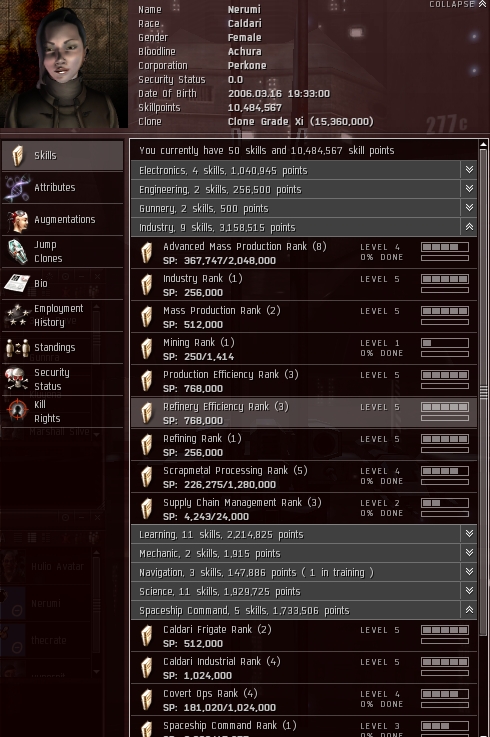The image size is (490, 737).
Task: Click the Bio document icon
Action: 17,283
